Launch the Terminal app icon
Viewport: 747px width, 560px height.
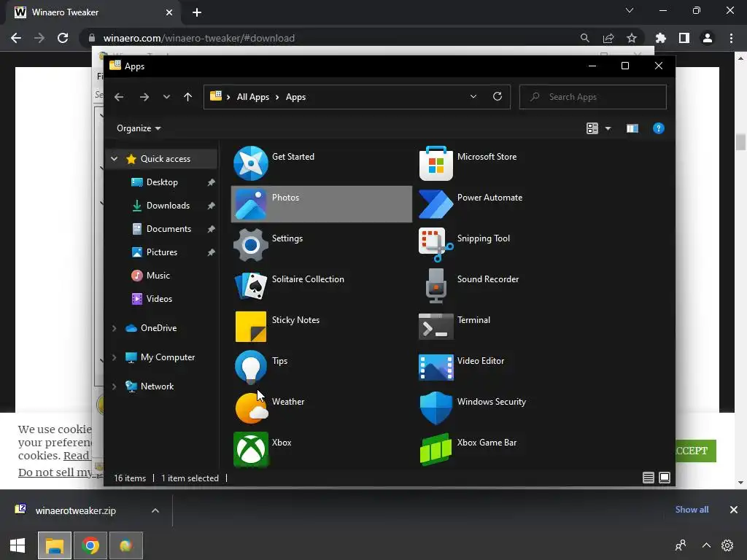coord(436,327)
